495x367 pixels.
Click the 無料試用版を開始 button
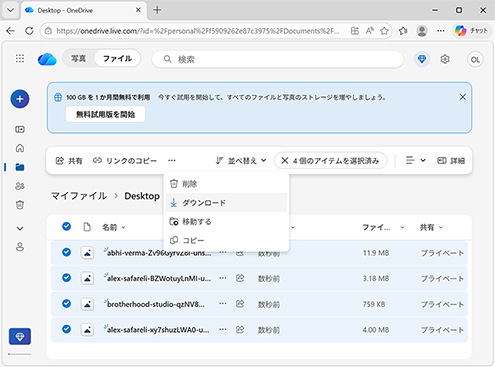coord(105,114)
